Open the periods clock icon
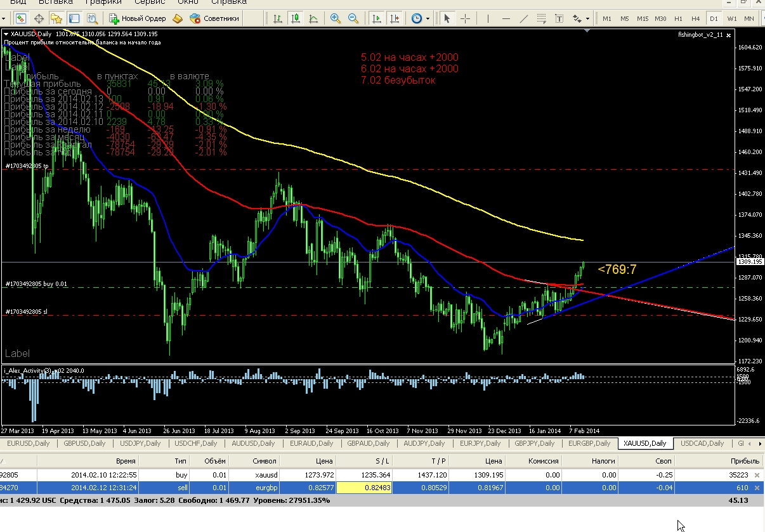The height and width of the screenshot is (532, 765). [x=417, y=18]
